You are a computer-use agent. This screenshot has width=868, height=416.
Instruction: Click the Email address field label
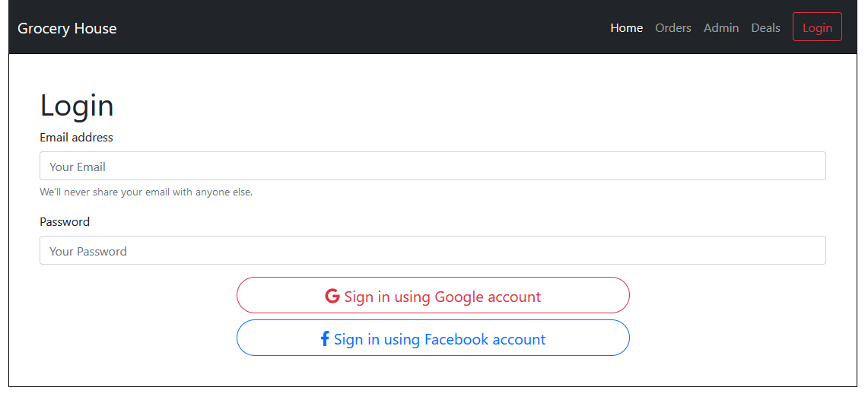click(76, 138)
